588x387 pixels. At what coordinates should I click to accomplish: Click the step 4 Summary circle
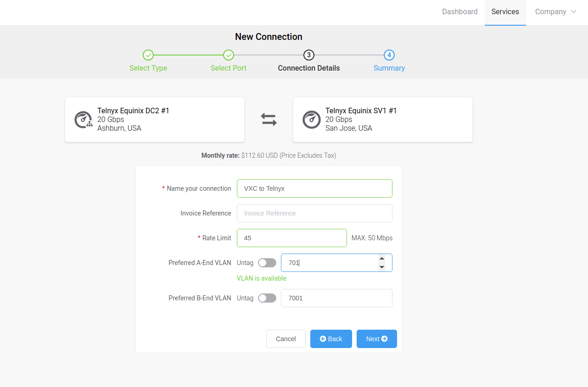[x=389, y=55]
